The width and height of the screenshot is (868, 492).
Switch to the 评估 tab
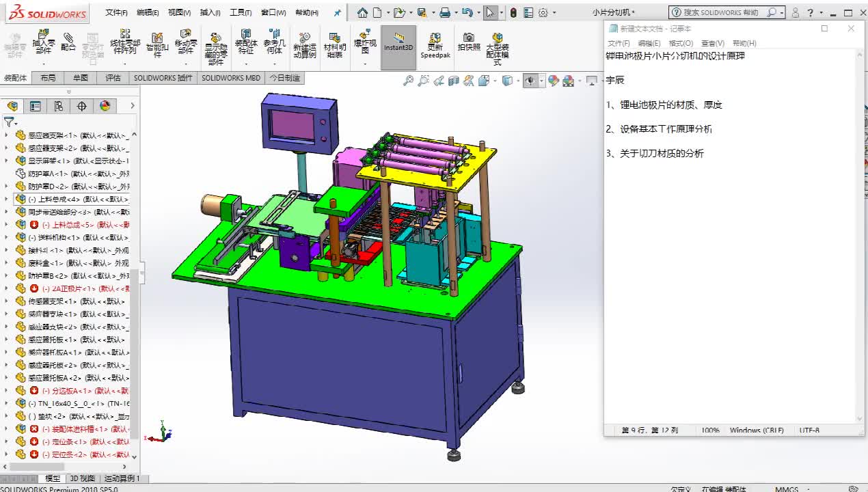[x=113, y=78]
